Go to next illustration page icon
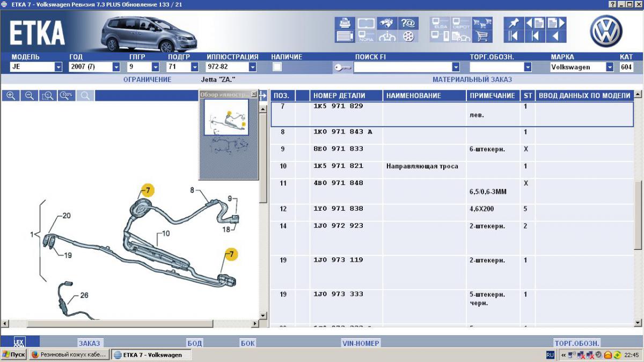This screenshot has width=644, height=362. coord(556,23)
